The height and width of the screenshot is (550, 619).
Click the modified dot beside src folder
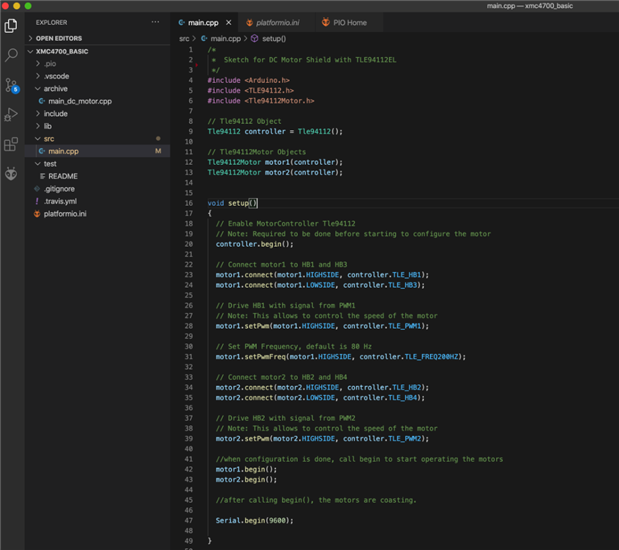tap(158, 139)
